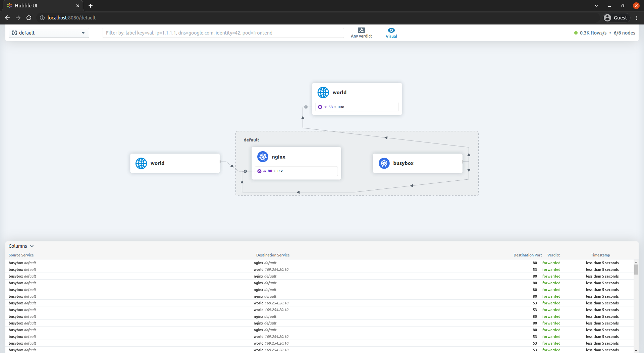Click the globe icon on the left world card
The height and width of the screenshot is (353, 644).
(141, 163)
